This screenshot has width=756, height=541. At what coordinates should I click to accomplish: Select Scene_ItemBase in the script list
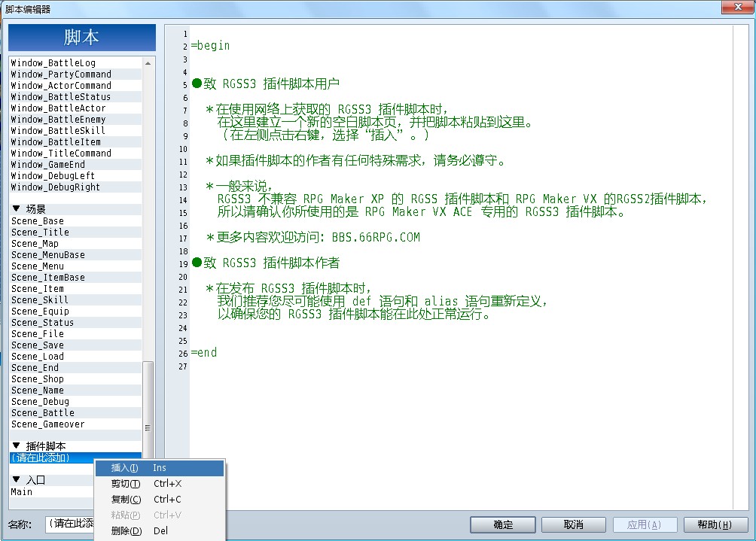76,278
